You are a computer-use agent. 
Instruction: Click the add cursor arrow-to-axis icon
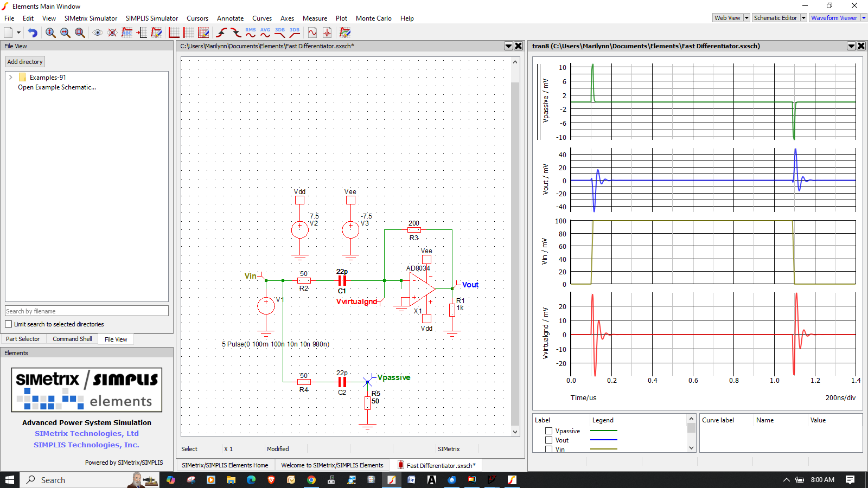click(142, 33)
